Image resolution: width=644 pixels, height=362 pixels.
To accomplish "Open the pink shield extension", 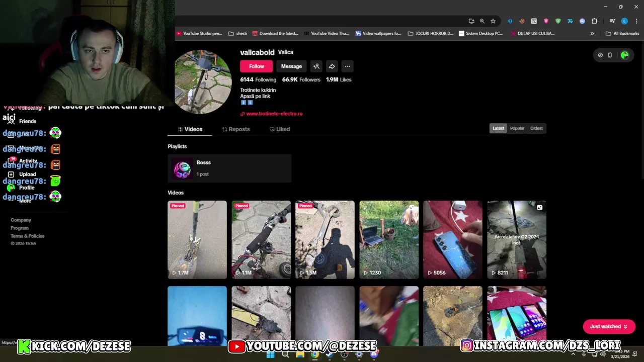I will tap(546, 21).
